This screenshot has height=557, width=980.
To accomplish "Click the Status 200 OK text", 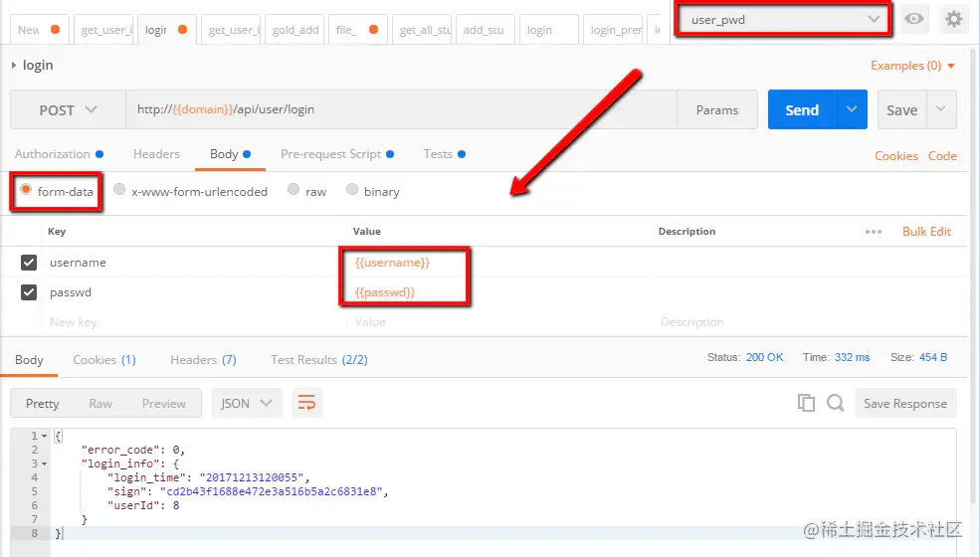I will (745, 357).
